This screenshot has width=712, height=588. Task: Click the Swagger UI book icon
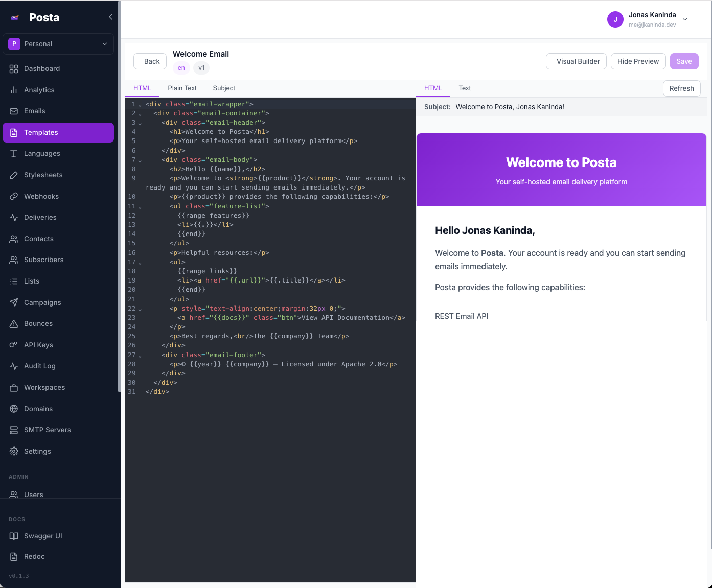pos(14,536)
